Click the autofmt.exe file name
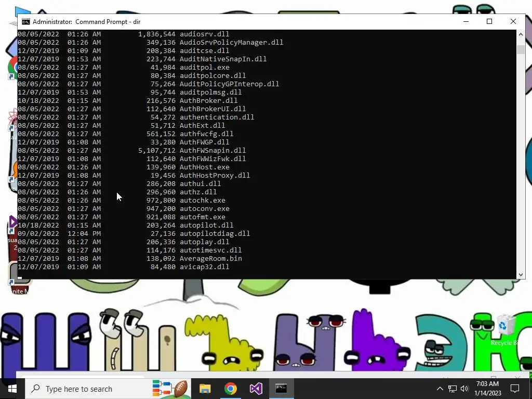This screenshot has height=399, width=532. coord(202,217)
